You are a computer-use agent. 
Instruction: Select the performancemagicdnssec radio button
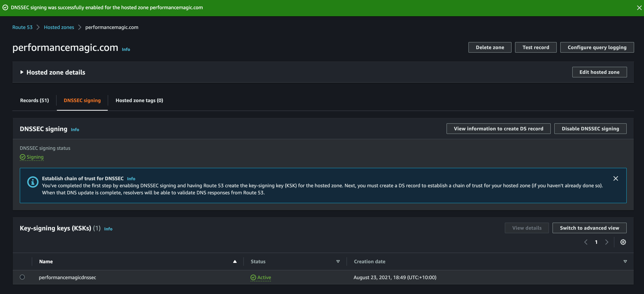click(x=22, y=277)
